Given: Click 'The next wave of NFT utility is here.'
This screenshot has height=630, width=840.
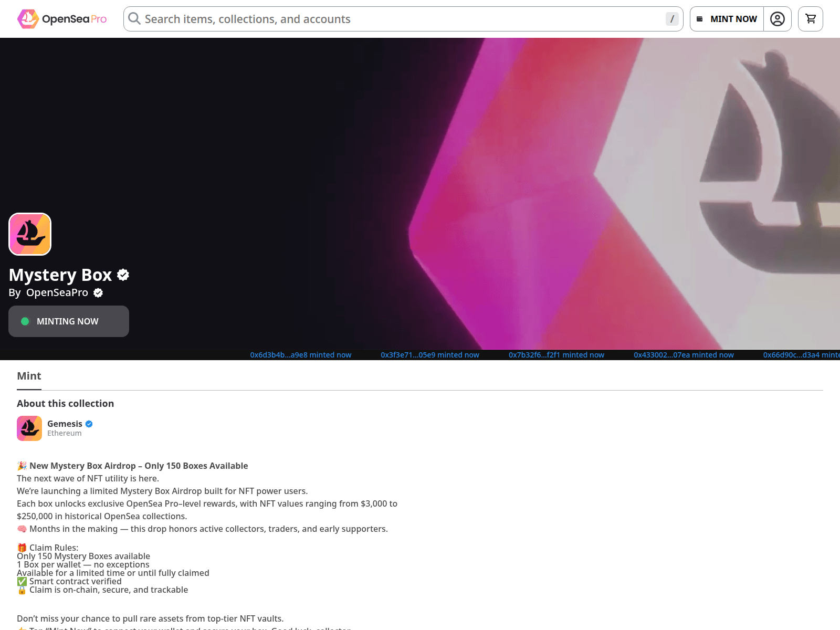Looking at the screenshot, I should pyautogui.click(x=88, y=478).
